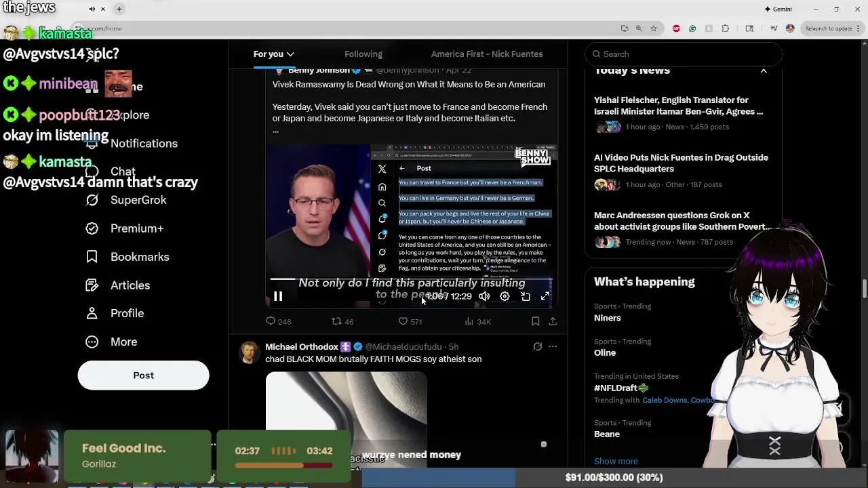
Task: Repost the Benny Johnson post
Action: pyautogui.click(x=342, y=322)
